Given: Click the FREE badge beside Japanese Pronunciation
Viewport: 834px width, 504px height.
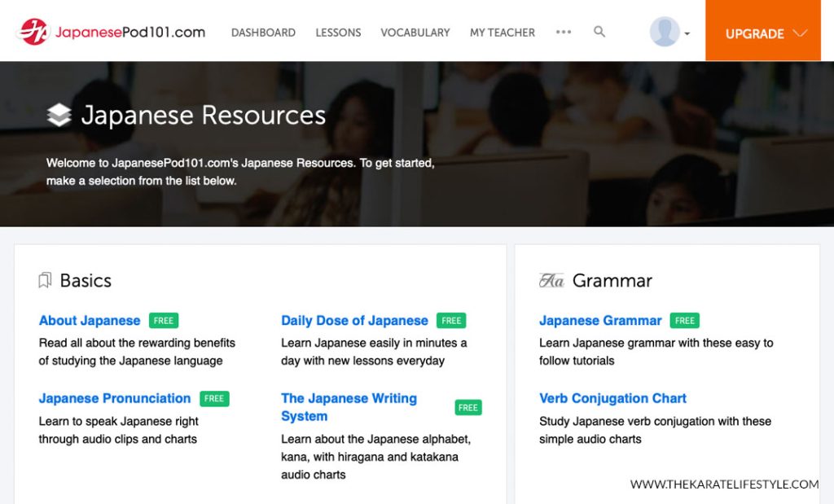Looking at the screenshot, I should [214, 399].
